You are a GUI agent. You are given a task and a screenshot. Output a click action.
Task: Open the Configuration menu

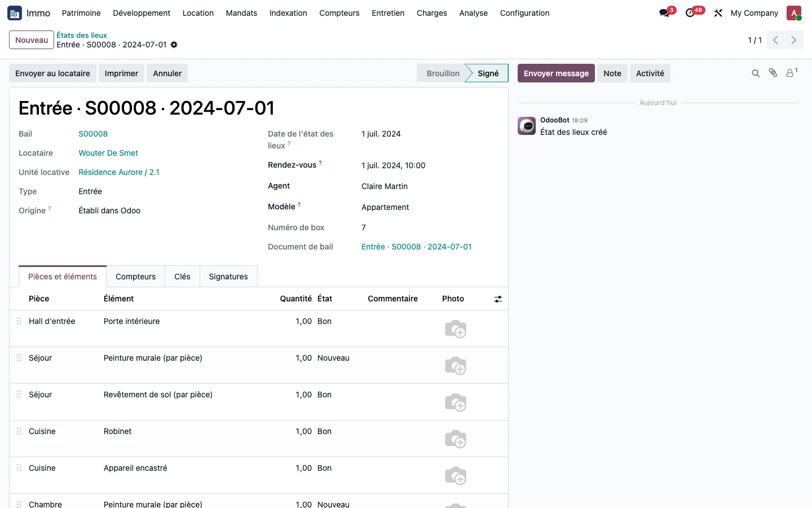[524, 13]
